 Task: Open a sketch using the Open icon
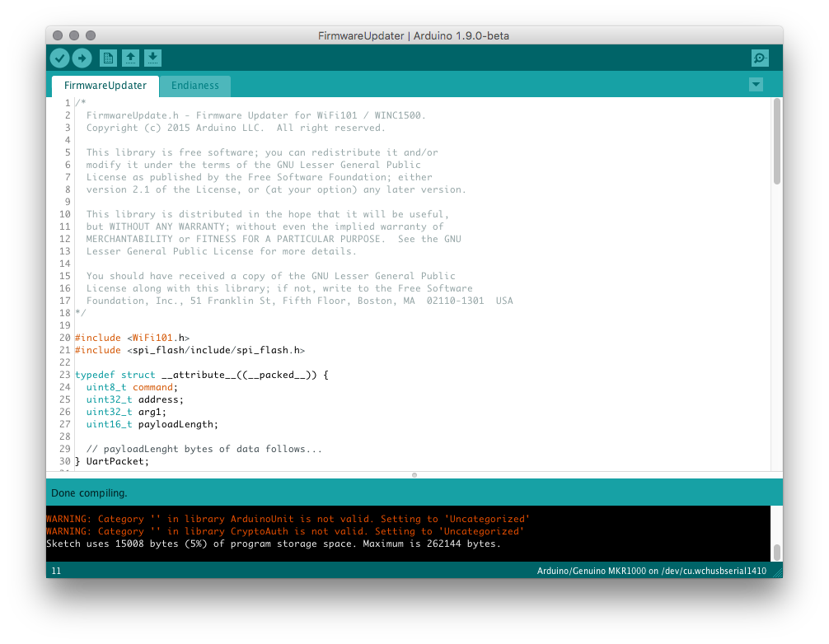click(x=130, y=58)
